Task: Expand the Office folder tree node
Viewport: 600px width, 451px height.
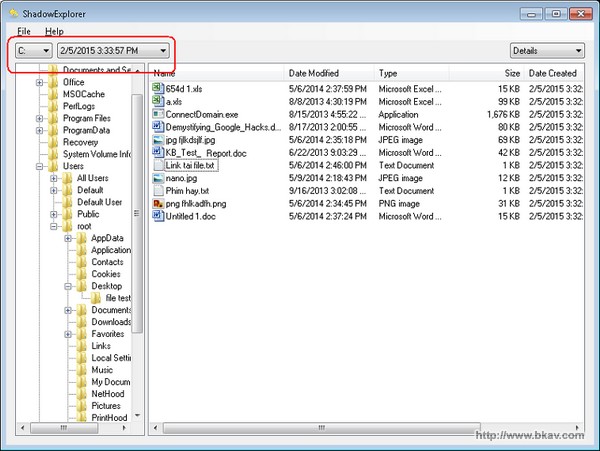Action: pyautogui.click(x=40, y=82)
